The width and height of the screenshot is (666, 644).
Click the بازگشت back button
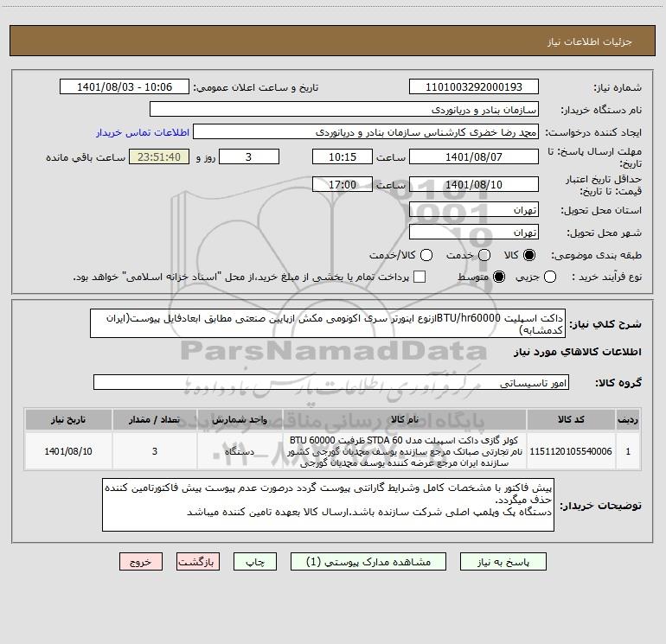[198, 562]
